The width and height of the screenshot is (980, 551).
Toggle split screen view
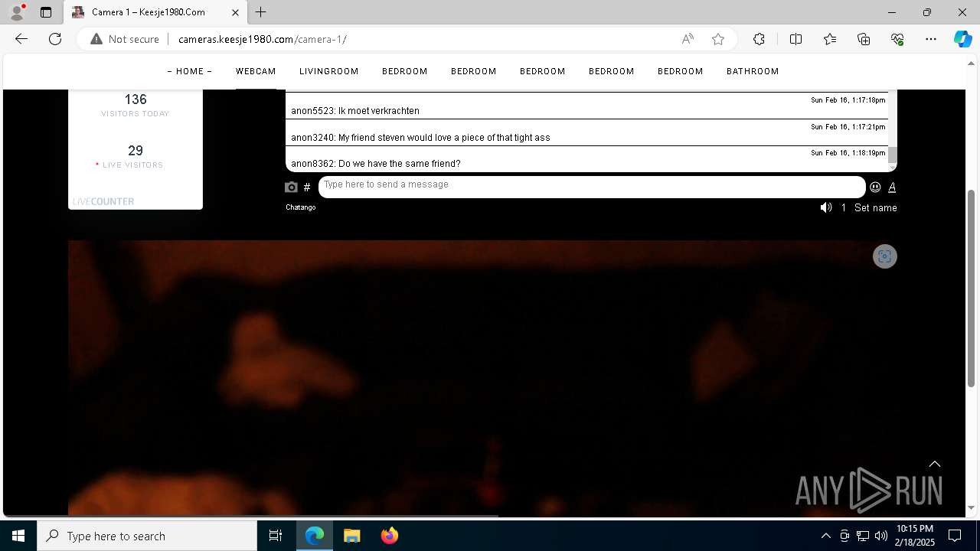pyautogui.click(x=795, y=39)
